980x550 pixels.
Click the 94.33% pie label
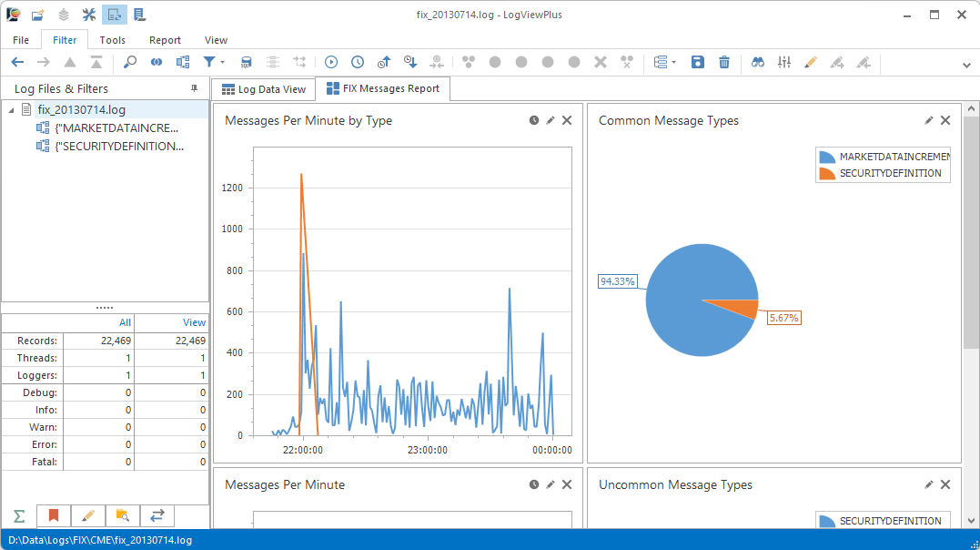618,281
